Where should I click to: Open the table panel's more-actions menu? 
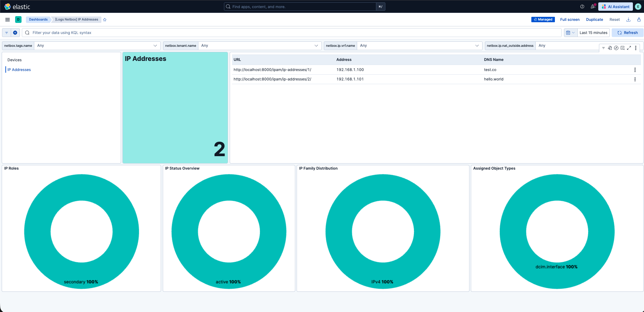point(636,48)
